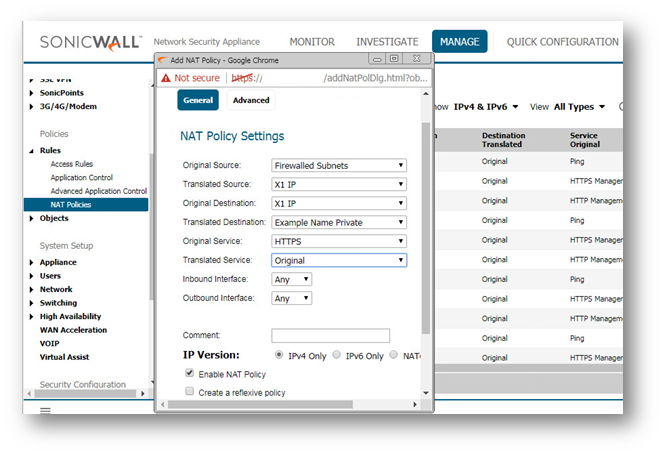Screen dimensions: 665x456
Task: Click the dialog scroll down arrow
Action: 426,393
